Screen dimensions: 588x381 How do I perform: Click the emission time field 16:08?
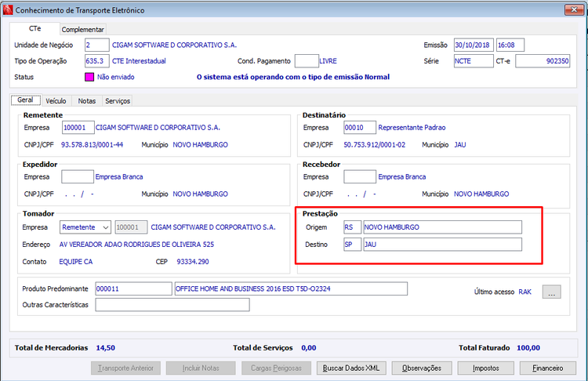coord(510,45)
